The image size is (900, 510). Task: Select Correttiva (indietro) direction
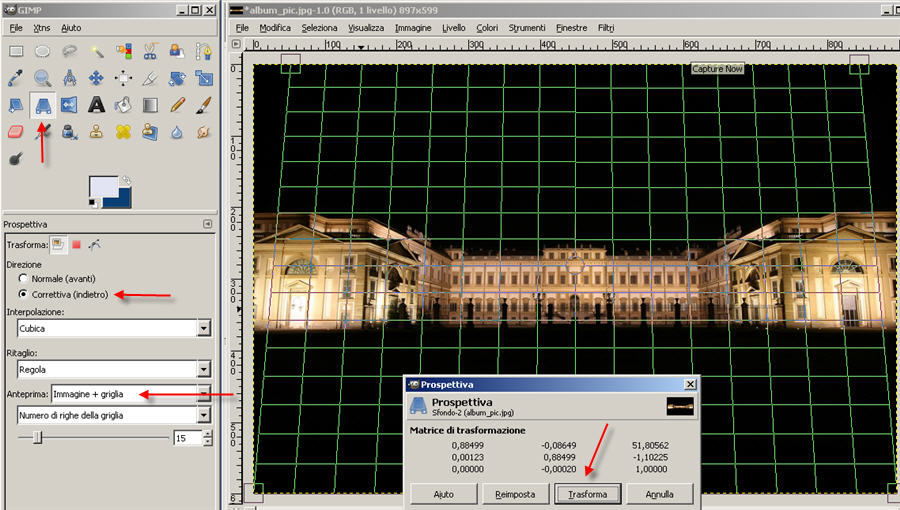pyautogui.click(x=25, y=294)
